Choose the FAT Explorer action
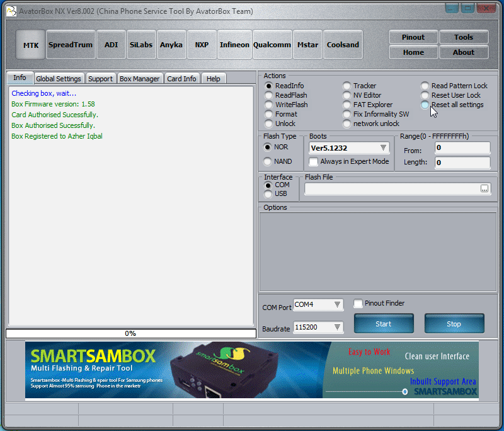Screen dimensions: 504x431 coord(368,105)
